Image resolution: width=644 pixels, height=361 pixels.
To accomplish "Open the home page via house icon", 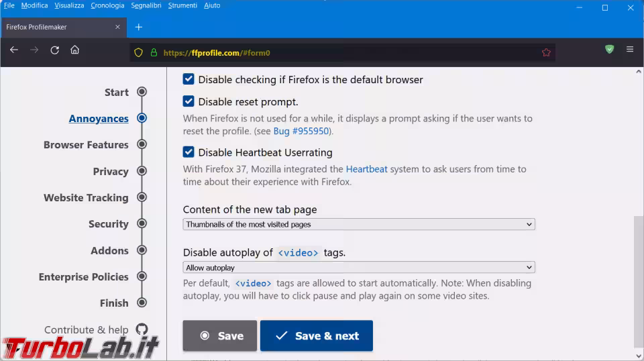I will click(74, 50).
